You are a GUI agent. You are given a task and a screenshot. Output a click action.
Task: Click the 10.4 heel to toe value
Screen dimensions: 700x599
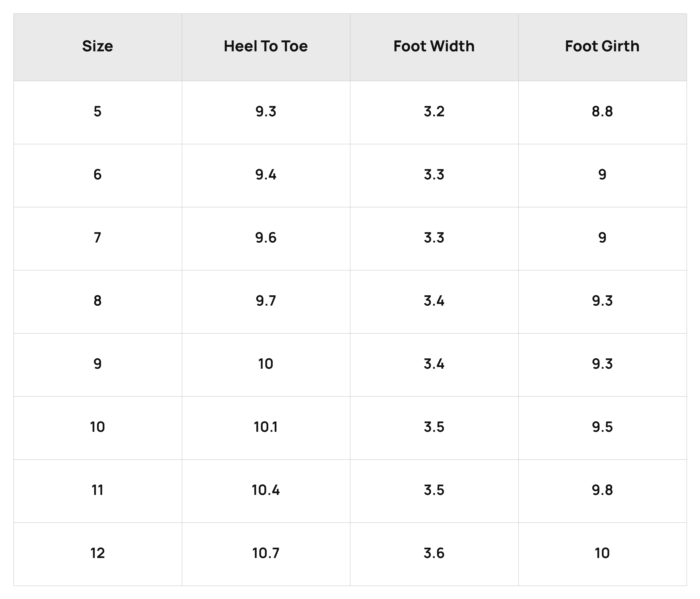pyautogui.click(x=266, y=490)
